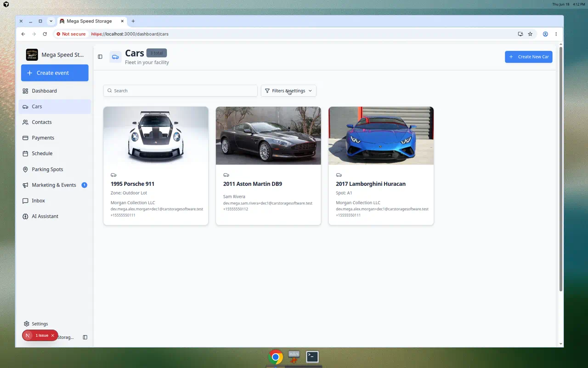This screenshot has width=588, height=368.
Task: Click the Mega Speed Storage logo
Action: [x=32, y=55]
